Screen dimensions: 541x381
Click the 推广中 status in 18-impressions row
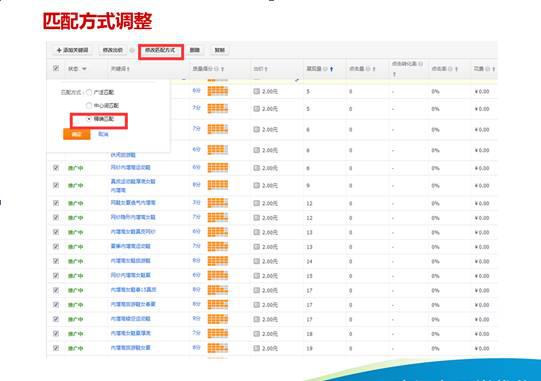coord(76,334)
